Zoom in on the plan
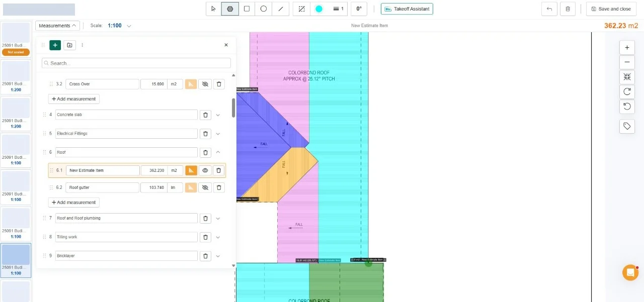This screenshot has width=644, height=302. (627, 48)
